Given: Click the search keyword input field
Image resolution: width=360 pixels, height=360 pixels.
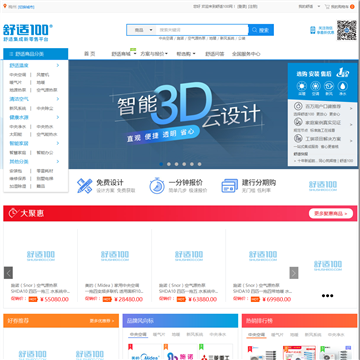Looking at the screenshot, I should [x=202, y=30].
